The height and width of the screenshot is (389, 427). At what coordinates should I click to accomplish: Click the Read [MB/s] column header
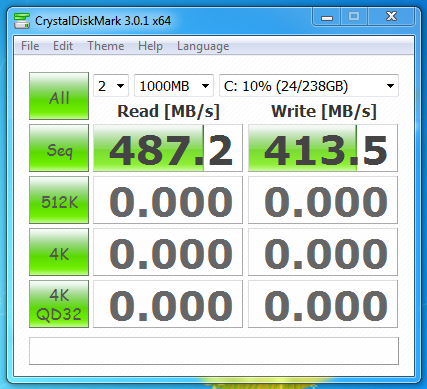click(168, 111)
